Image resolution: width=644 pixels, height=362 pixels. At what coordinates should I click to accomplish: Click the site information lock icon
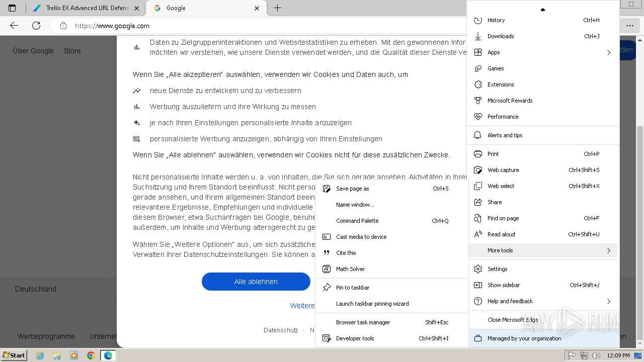[63, 26]
